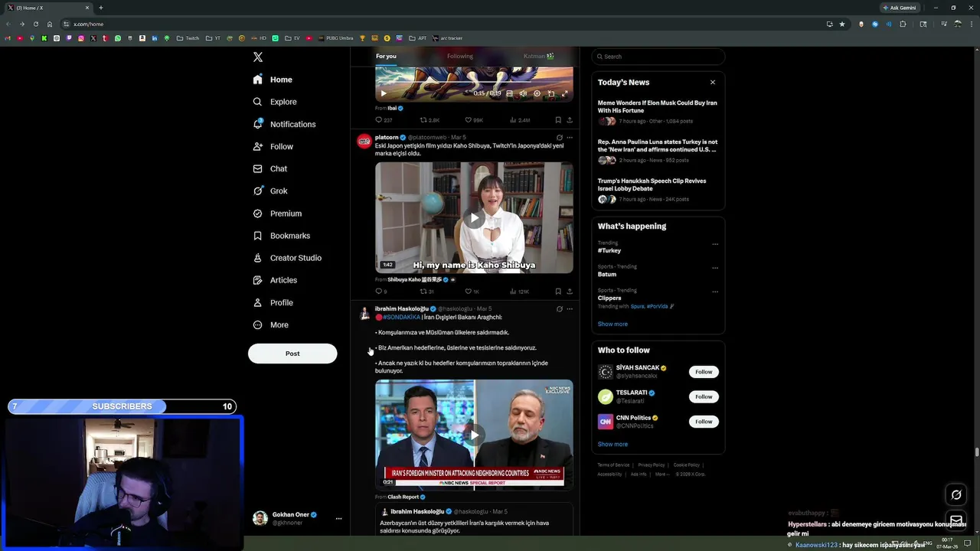Screen dimensions: 980x551
Task: Open Grok from the sidebar
Action: tap(269, 191)
